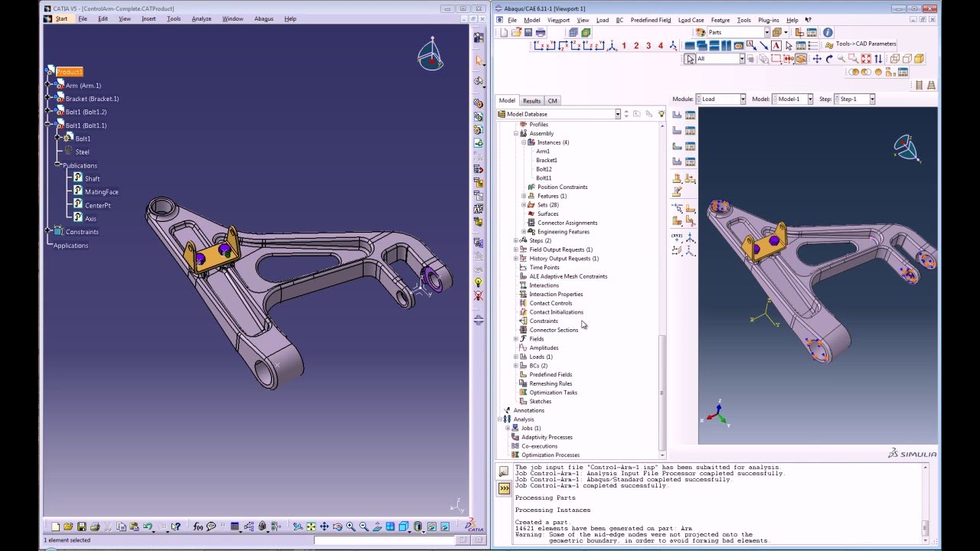Click the CATIA compass in viewport
980x551 pixels.
(430, 54)
